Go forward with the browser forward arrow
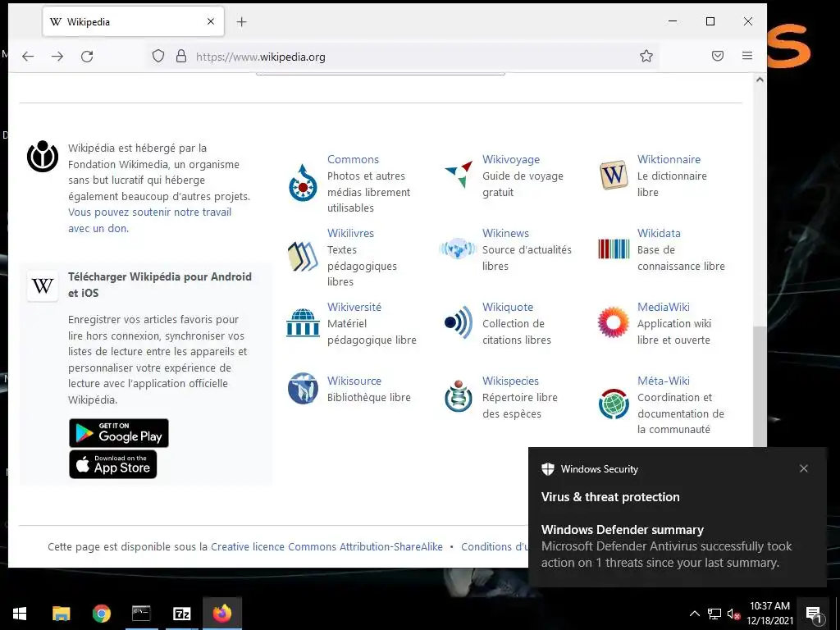The width and height of the screenshot is (840, 630). (57, 57)
